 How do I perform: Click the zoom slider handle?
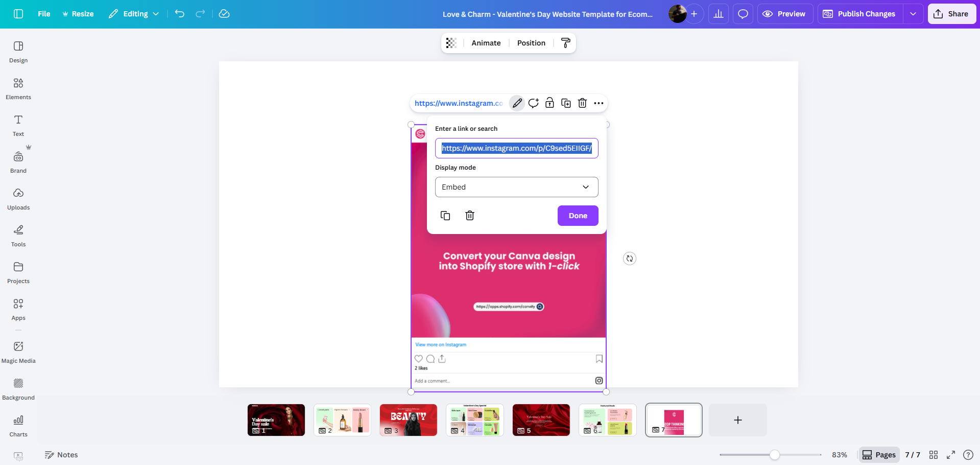775,455
